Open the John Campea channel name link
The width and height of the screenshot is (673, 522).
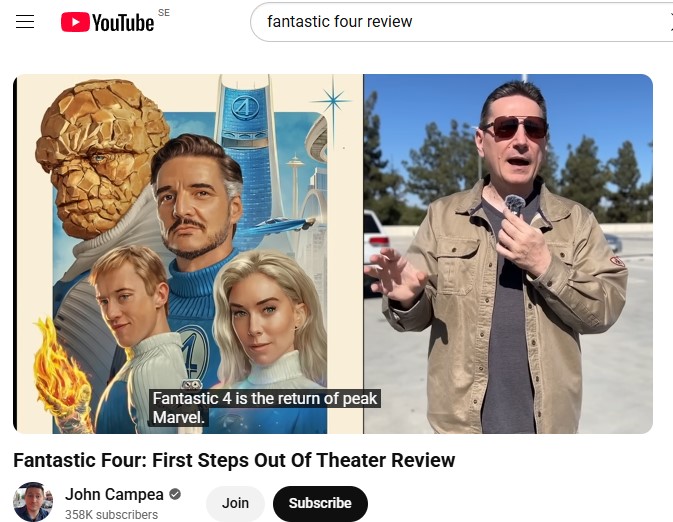click(114, 495)
